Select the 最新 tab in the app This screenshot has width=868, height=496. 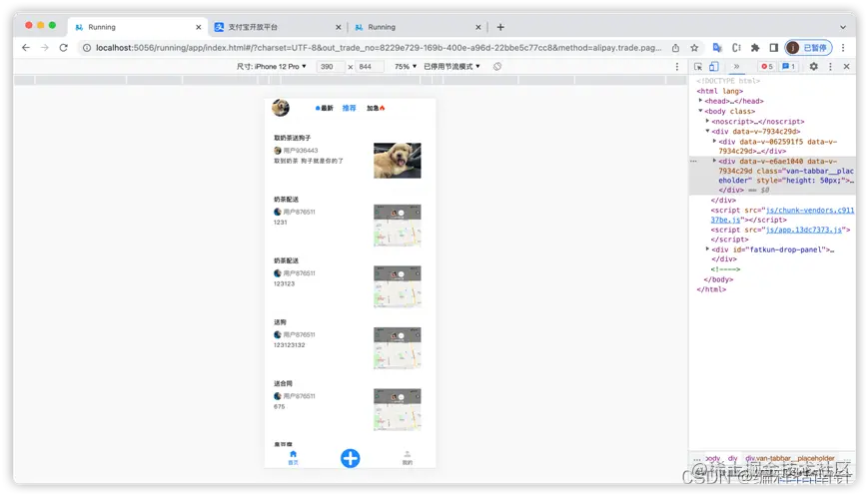[x=325, y=108]
